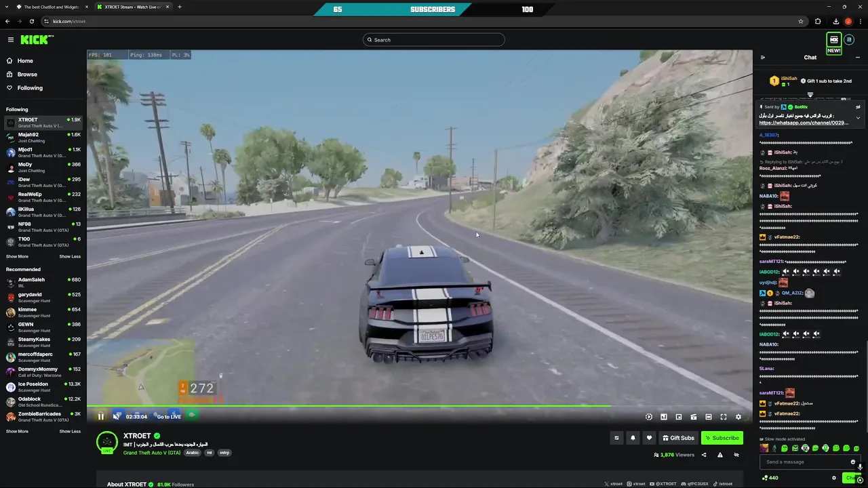This screenshot has width=868, height=488.
Task: Open the X xtroet social link
Action: point(613,484)
